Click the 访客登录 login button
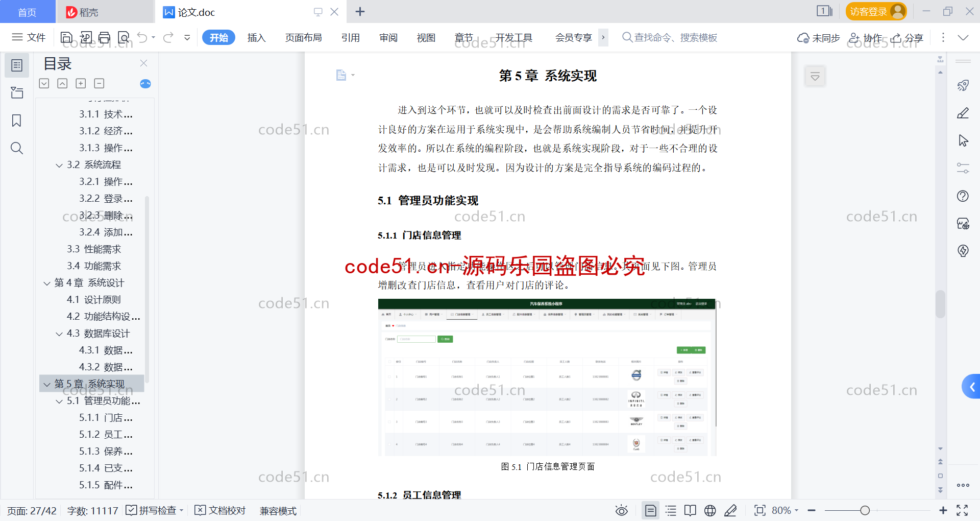The width and height of the screenshot is (980, 521). (876, 11)
